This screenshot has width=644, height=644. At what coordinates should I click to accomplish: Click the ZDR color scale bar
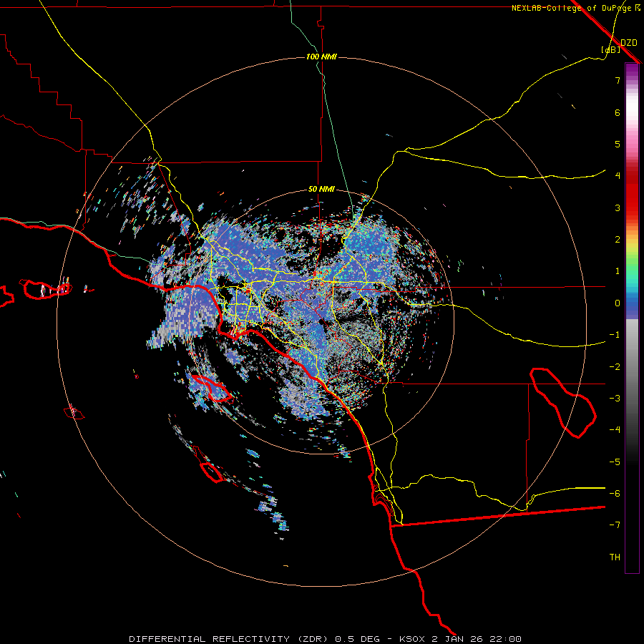tap(632, 318)
